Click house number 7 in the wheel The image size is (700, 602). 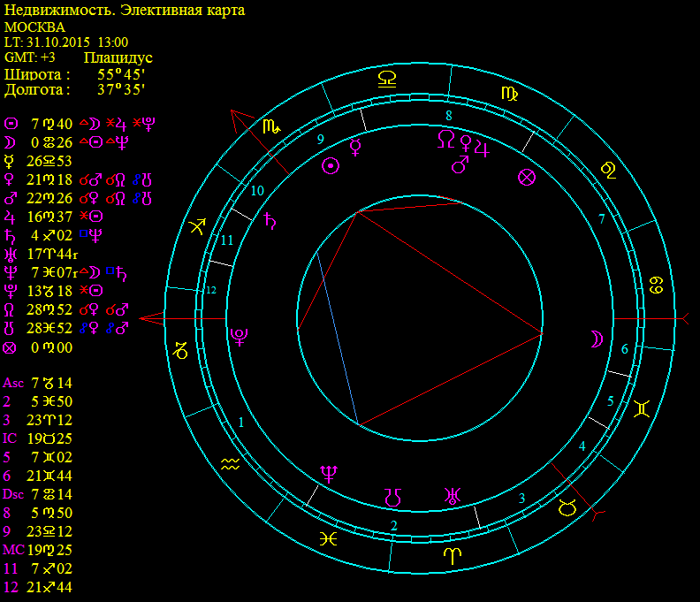tap(601, 219)
